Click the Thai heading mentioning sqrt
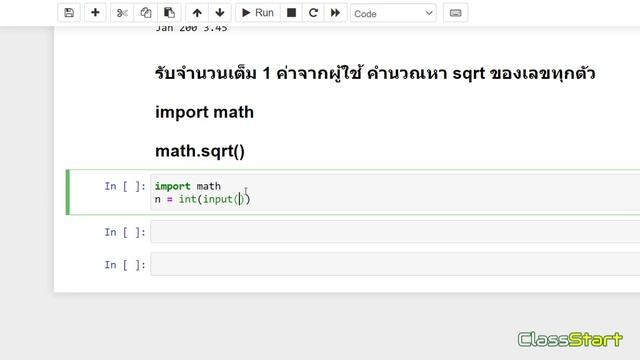This screenshot has height=360, width=640. (x=375, y=73)
